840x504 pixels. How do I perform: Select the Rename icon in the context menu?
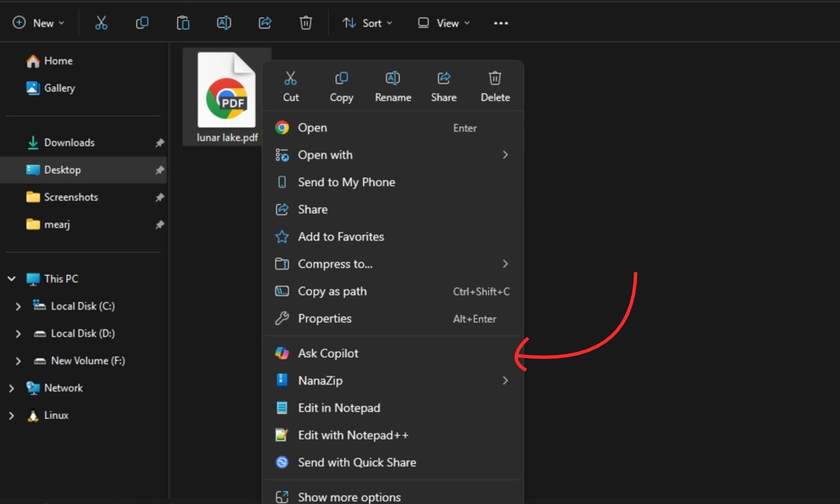coord(392,78)
